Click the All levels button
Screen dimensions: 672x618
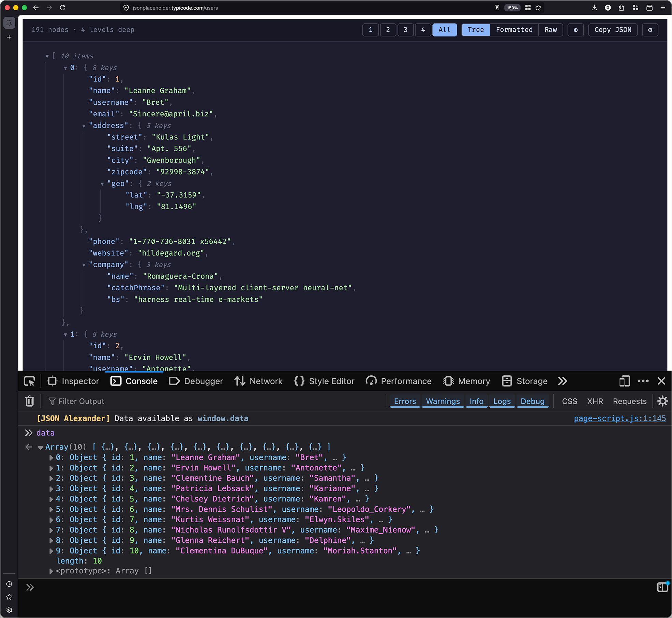click(445, 30)
